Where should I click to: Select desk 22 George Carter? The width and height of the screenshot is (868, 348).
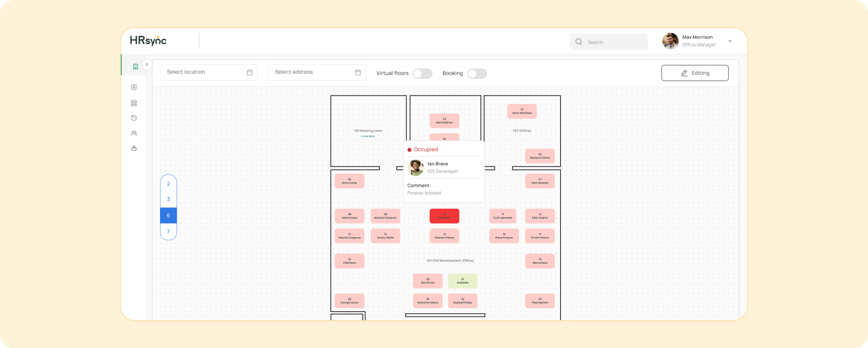[x=349, y=301]
